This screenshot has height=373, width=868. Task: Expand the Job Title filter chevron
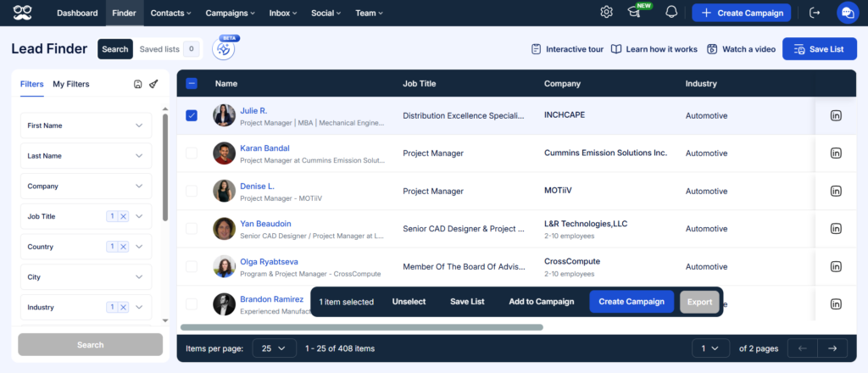click(139, 216)
